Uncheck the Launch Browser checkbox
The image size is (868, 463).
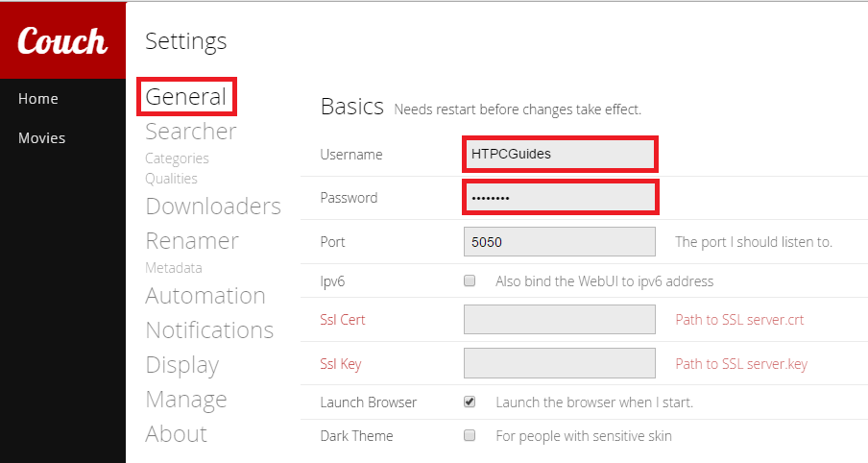point(470,402)
